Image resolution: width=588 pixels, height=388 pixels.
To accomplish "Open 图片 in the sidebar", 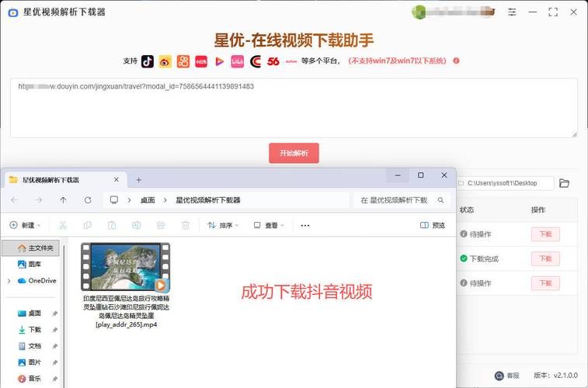I will pos(30,362).
